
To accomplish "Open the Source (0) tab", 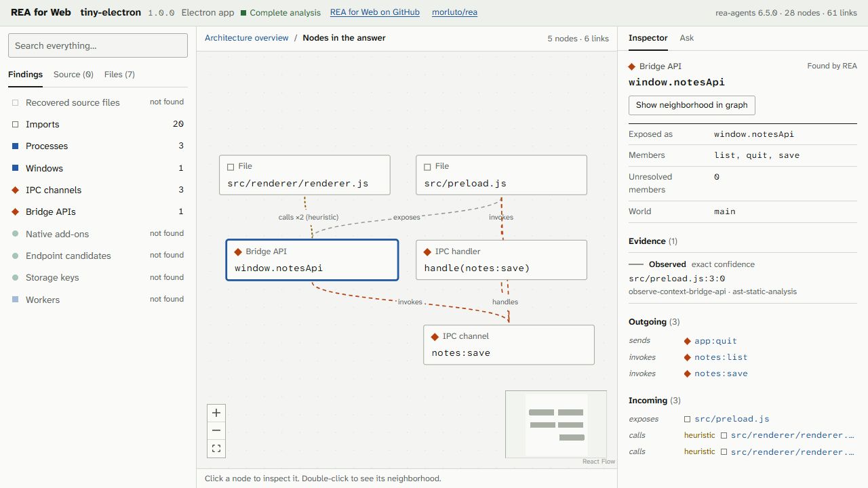I will coord(73,75).
